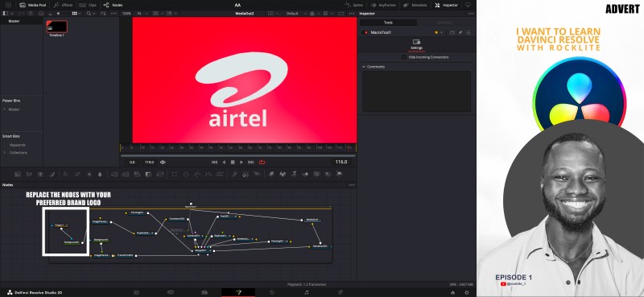Add an Ellipse mask tool
The height and width of the screenshot is (297, 644).
tap(186, 174)
